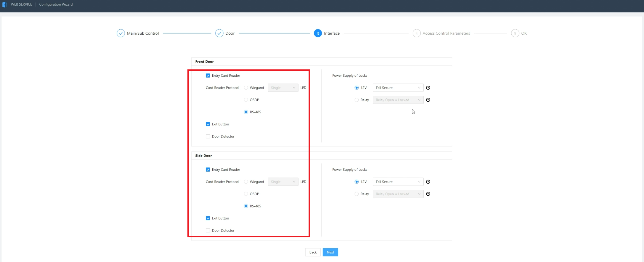Click the Door step checkmark icon

[x=219, y=33]
